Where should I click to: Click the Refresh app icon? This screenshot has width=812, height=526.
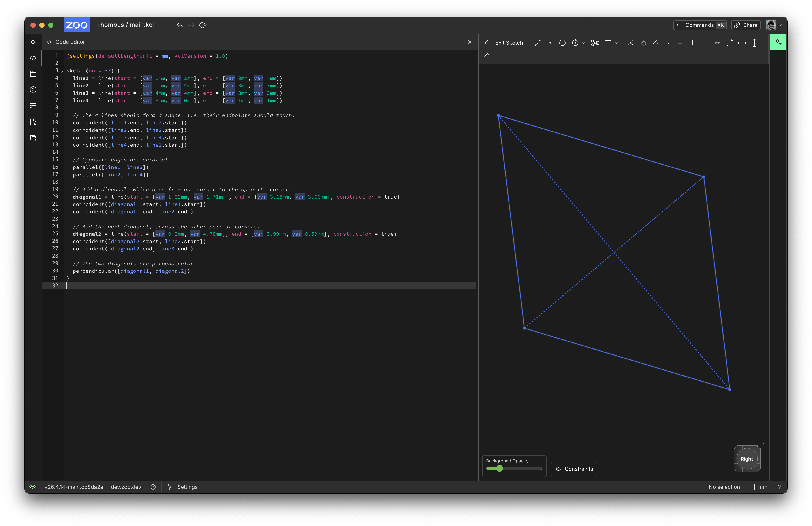pos(203,25)
